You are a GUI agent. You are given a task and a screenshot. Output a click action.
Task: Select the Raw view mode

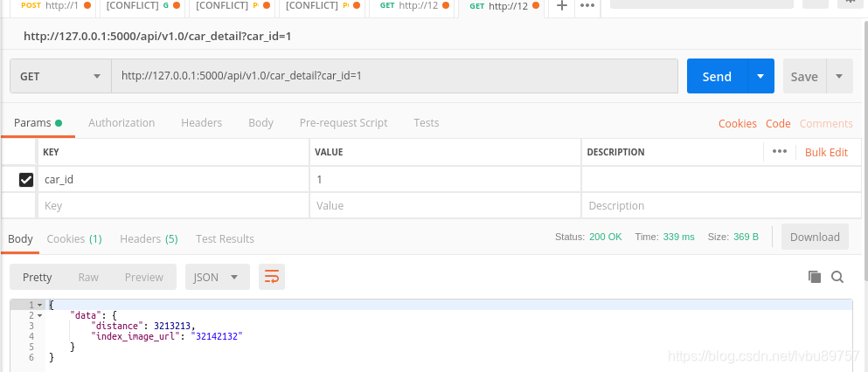(88, 277)
